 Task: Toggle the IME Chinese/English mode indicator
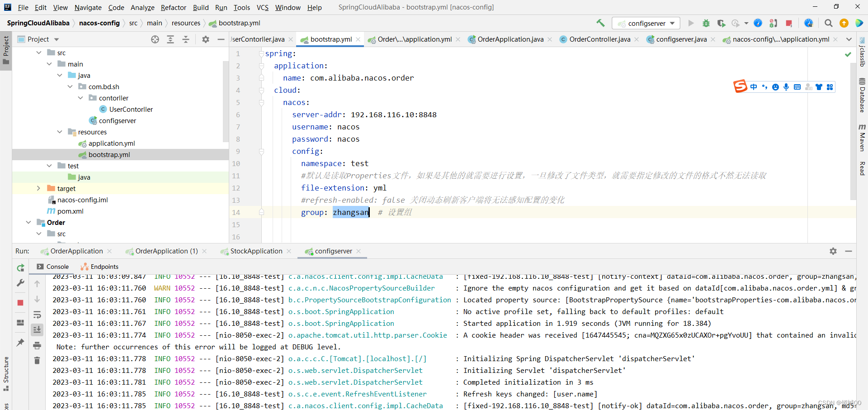(754, 87)
